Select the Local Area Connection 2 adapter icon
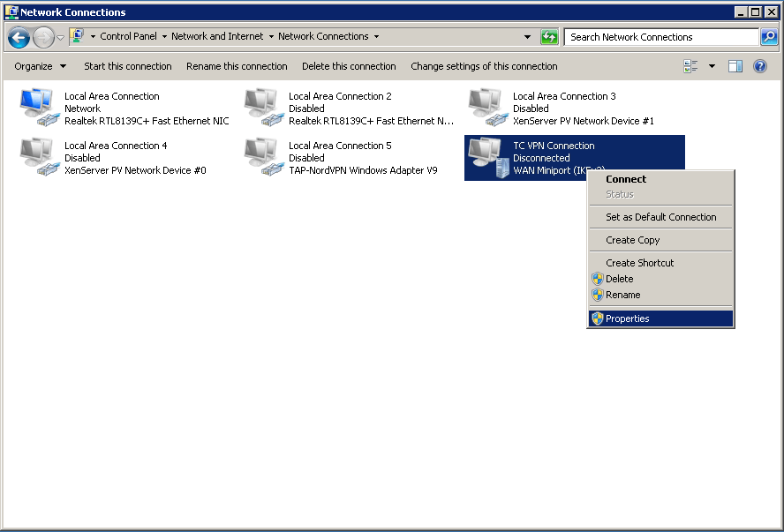This screenshot has width=784, height=532. pyautogui.click(x=263, y=108)
